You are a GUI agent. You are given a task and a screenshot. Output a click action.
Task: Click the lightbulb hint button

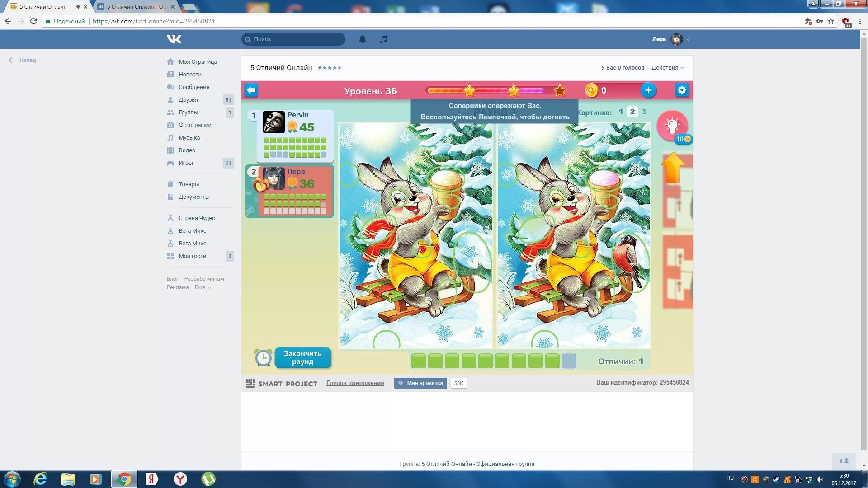672,125
